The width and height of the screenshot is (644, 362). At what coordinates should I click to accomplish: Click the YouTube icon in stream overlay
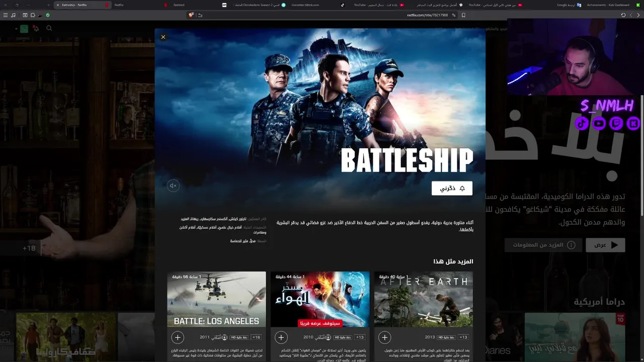click(x=599, y=123)
